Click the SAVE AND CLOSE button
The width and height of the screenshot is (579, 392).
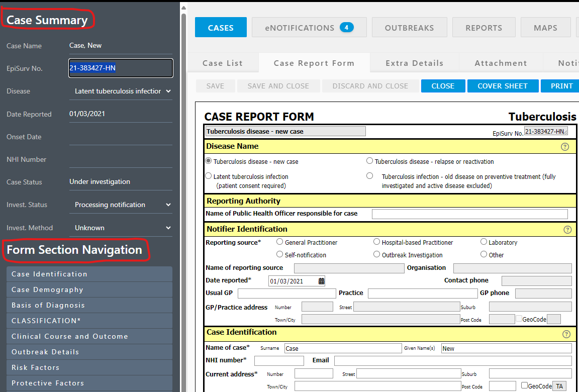pos(278,86)
